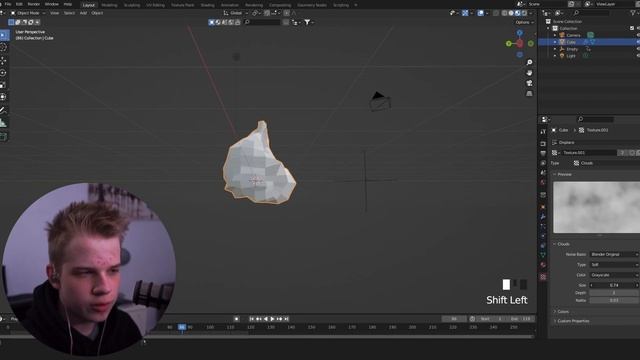Open the Edit menu
The image size is (640, 360).
19,4
